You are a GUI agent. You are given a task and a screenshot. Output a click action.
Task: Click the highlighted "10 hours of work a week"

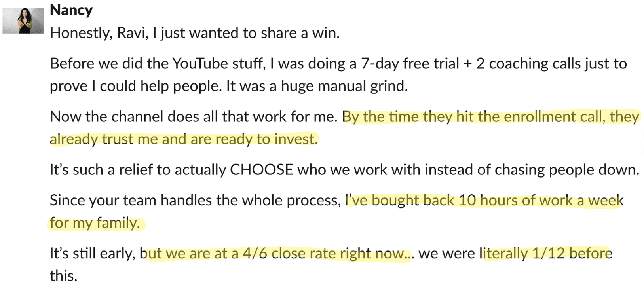pos(541,201)
